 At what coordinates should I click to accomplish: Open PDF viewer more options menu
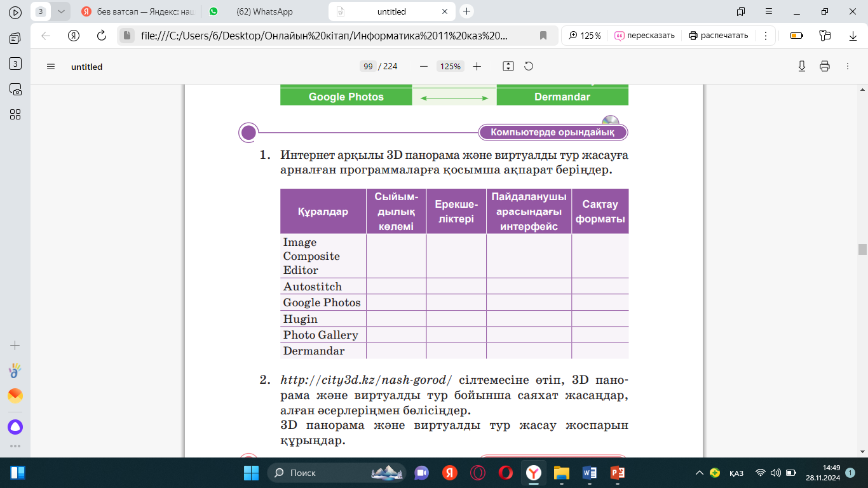pos(848,66)
